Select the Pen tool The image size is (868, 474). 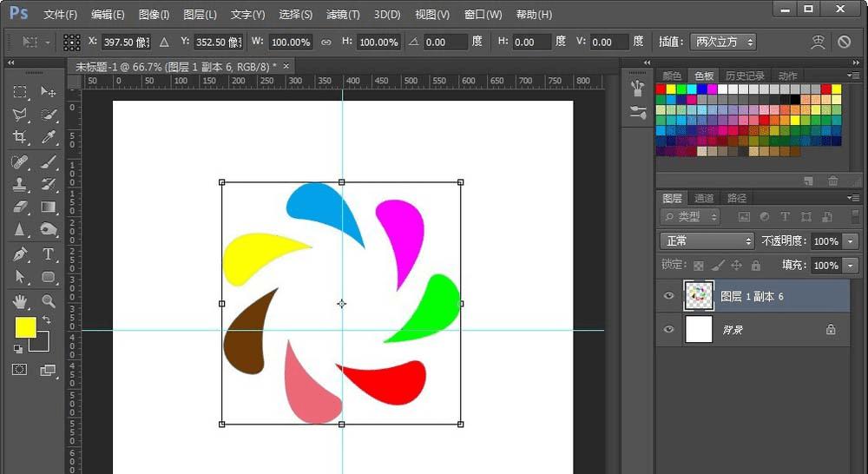(x=20, y=254)
